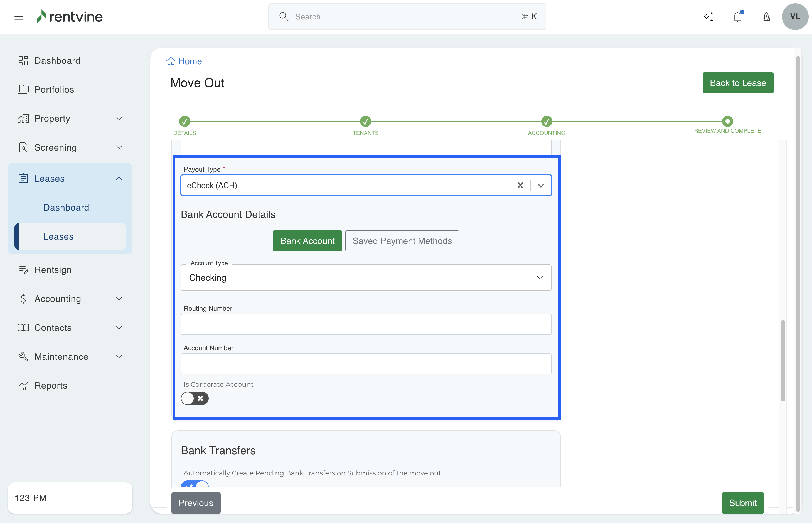
Task: Click the Back to Lease button
Action: click(738, 83)
